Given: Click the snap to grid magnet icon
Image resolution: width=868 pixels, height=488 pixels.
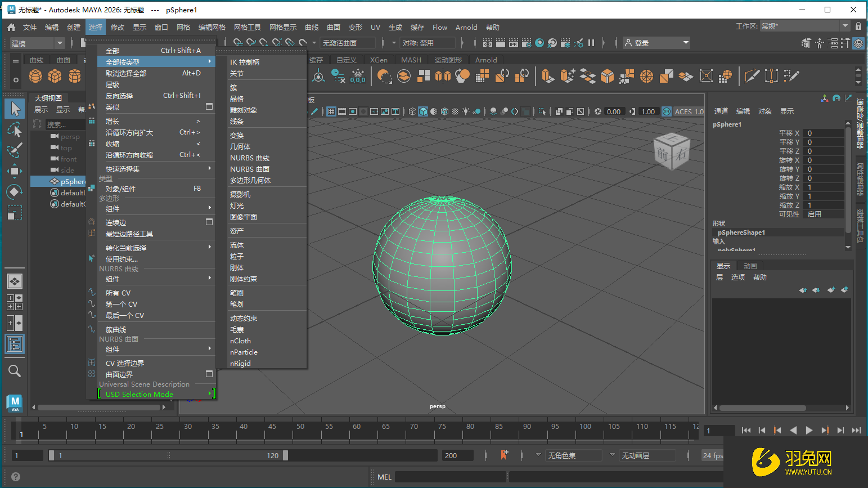Looking at the screenshot, I should [238, 42].
